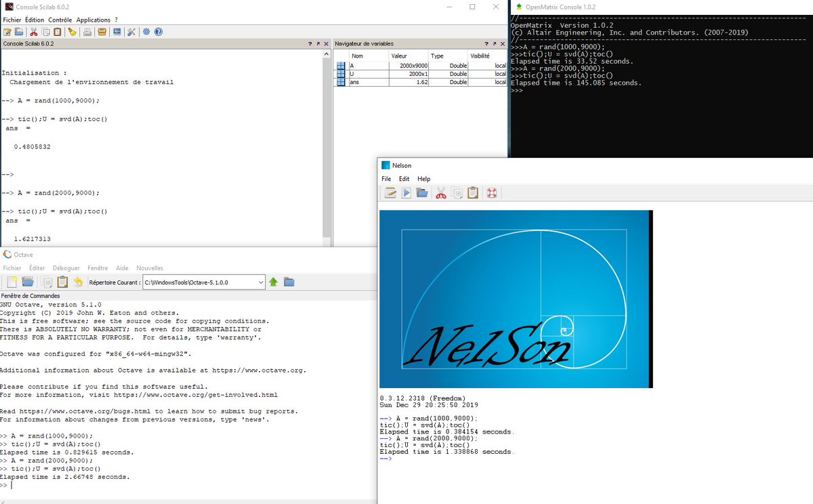
Task: Go up one directory with Octave green arrow
Action: tap(274, 282)
